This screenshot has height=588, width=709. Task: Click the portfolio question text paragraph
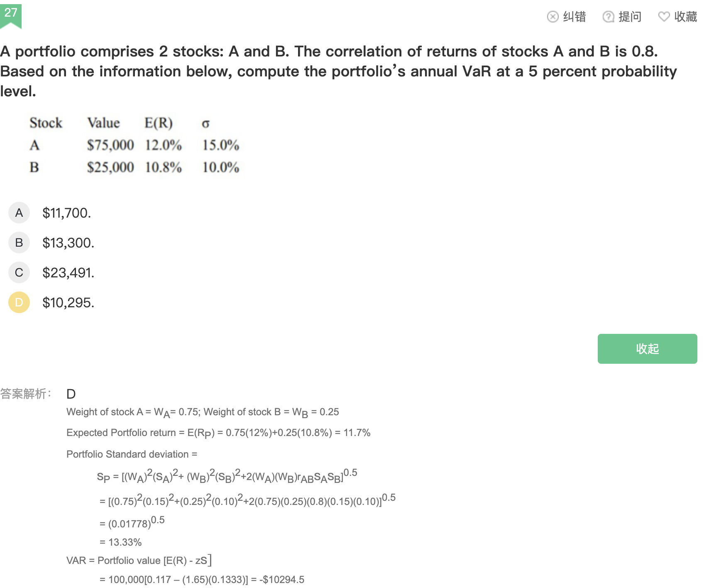tap(339, 71)
